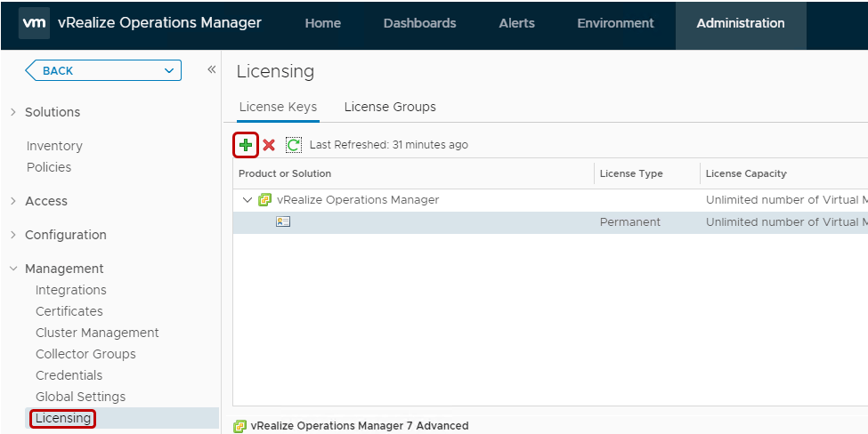
Task: Click the license key card icon in Permanent row
Action: pos(283,221)
